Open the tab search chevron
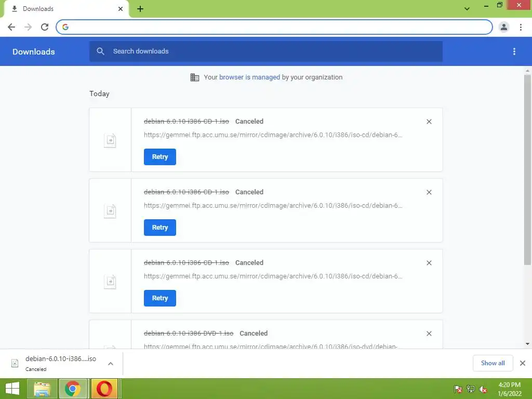This screenshot has width=532, height=399. [467, 9]
